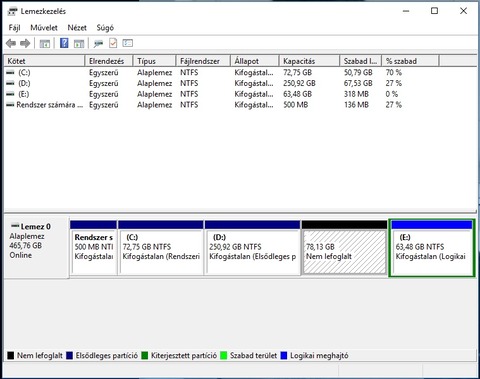Show/hide console tree toolbar icon
The width and height of the screenshot is (480, 379).
point(45,43)
